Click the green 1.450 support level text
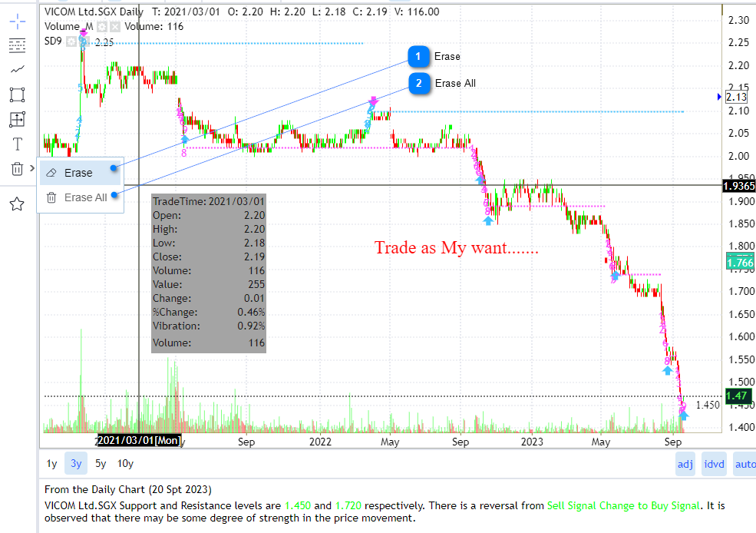The width and height of the screenshot is (756, 533). 298,505
